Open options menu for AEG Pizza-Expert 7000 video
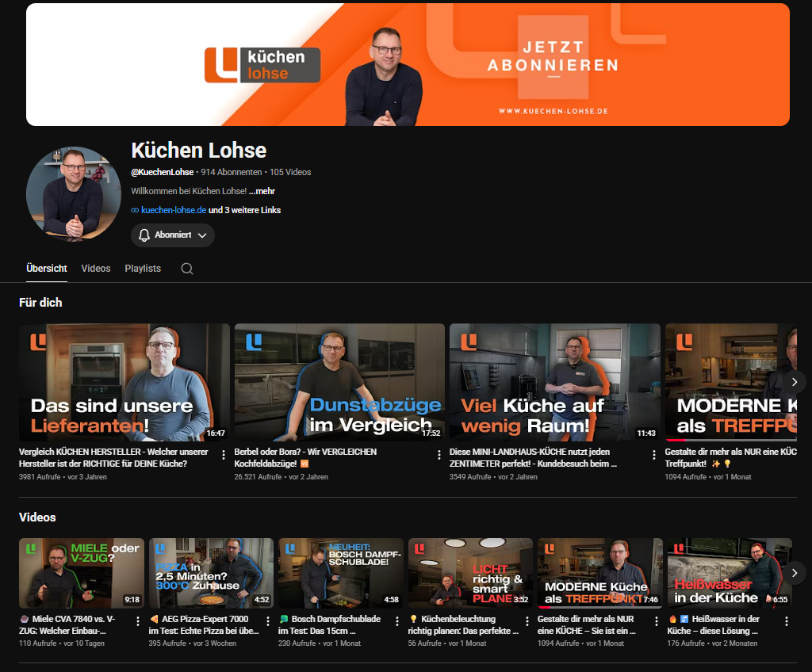This screenshot has height=672, width=812. point(267,621)
